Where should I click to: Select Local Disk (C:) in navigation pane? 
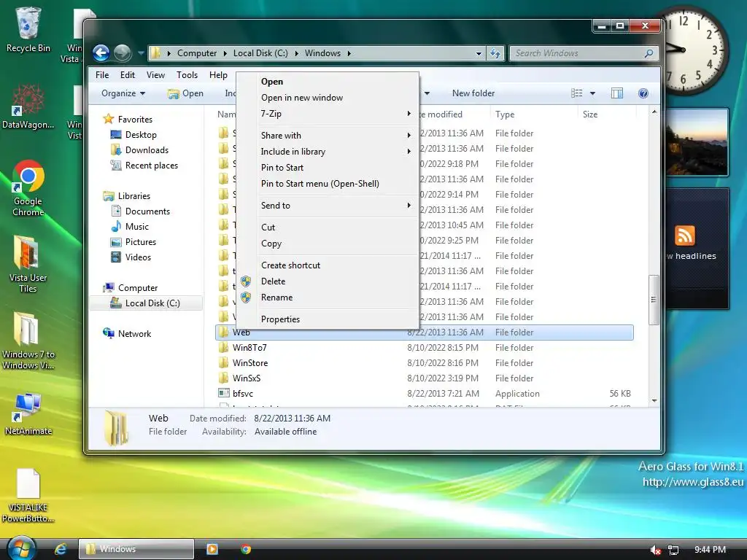click(x=146, y=303)
